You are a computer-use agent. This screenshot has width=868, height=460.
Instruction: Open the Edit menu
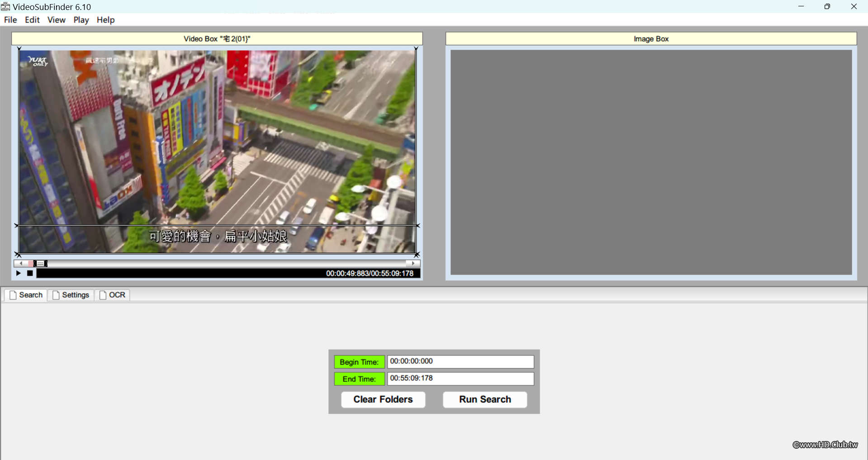pyautogui.click(x=32, y=20)
